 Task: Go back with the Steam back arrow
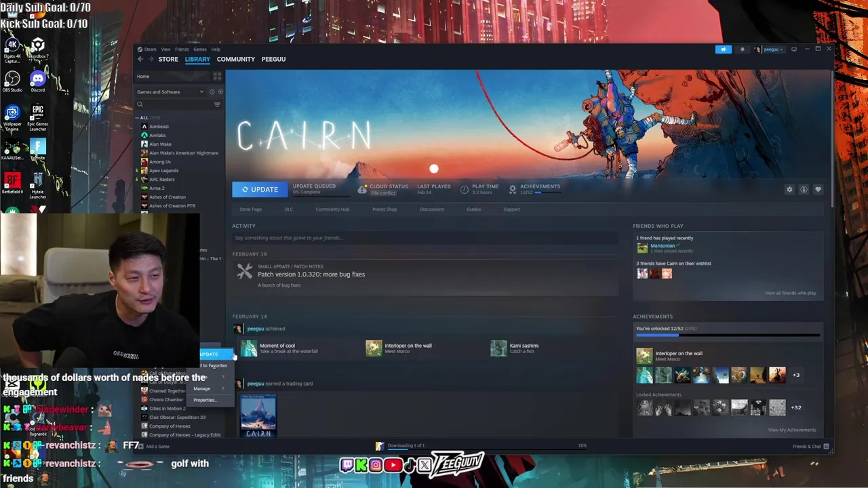click(x=141, y=59)
